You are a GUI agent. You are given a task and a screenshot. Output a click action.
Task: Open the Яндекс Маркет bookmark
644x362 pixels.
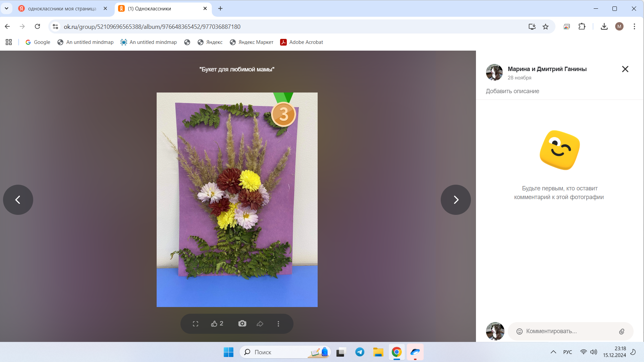(252, 42)
